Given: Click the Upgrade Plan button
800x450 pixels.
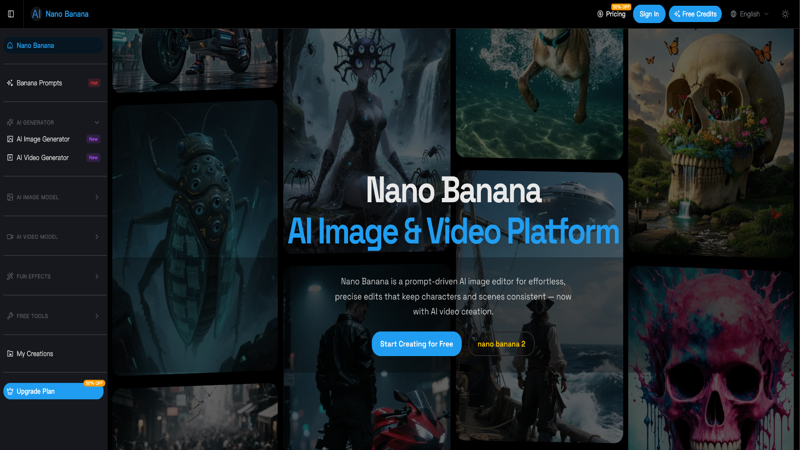Looking at the screenshot, I should (x=54, y=391).
